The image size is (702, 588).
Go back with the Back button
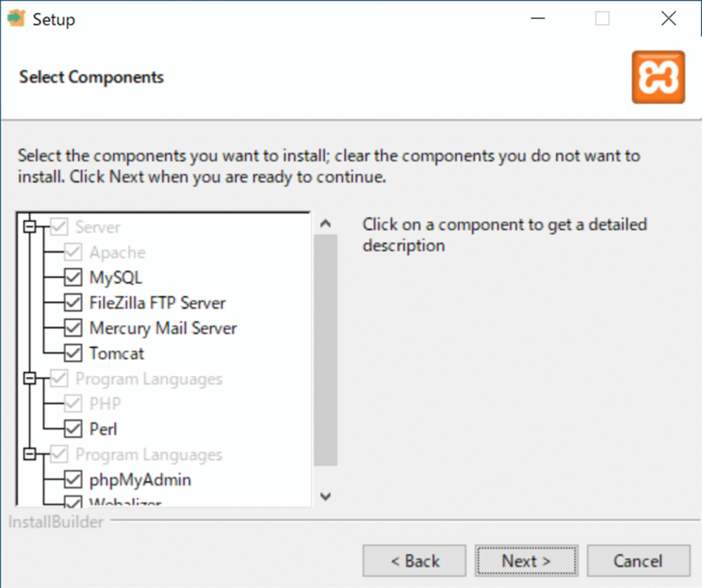click(415, 561)
